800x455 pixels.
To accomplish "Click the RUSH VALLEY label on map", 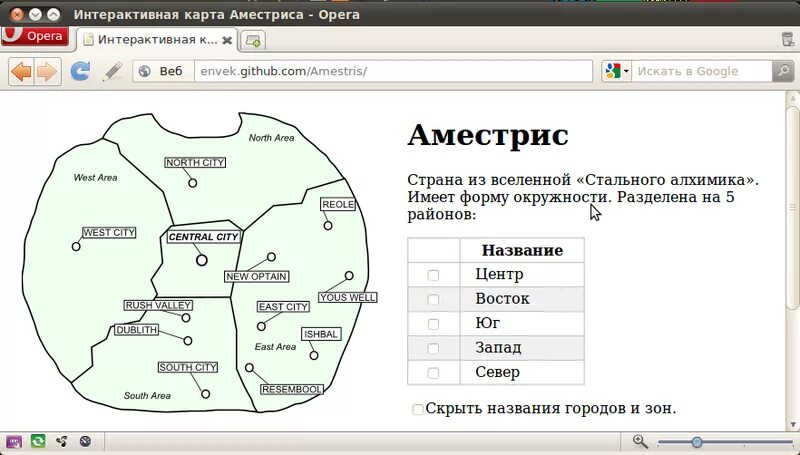I will click(158, 305).
